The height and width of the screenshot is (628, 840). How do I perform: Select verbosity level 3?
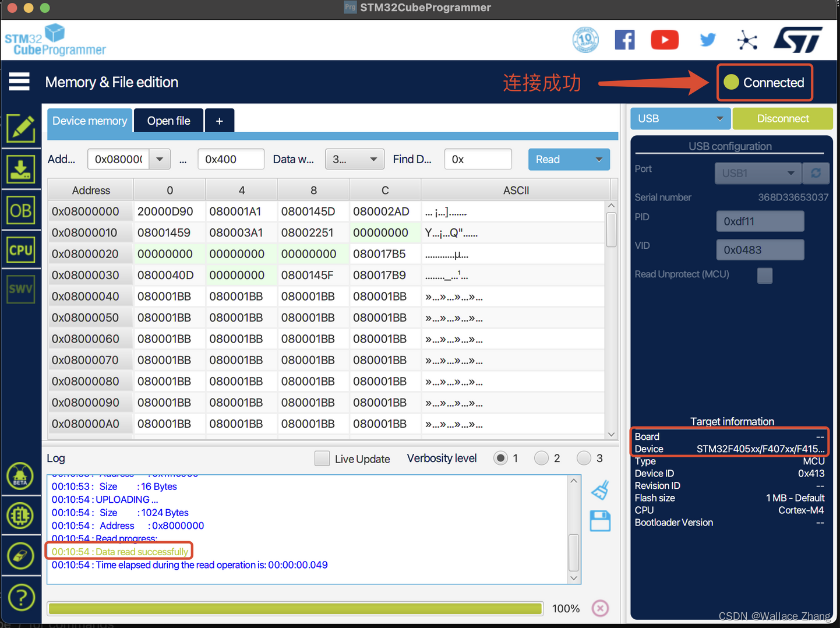click(x=584, y=458)
